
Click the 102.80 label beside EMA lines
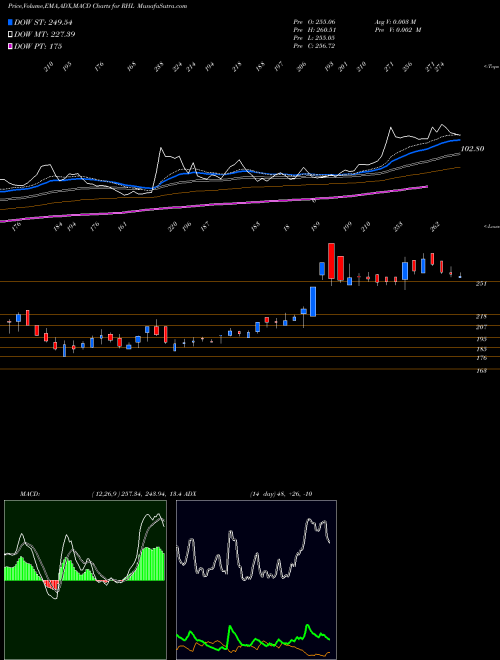coord(473,149)
